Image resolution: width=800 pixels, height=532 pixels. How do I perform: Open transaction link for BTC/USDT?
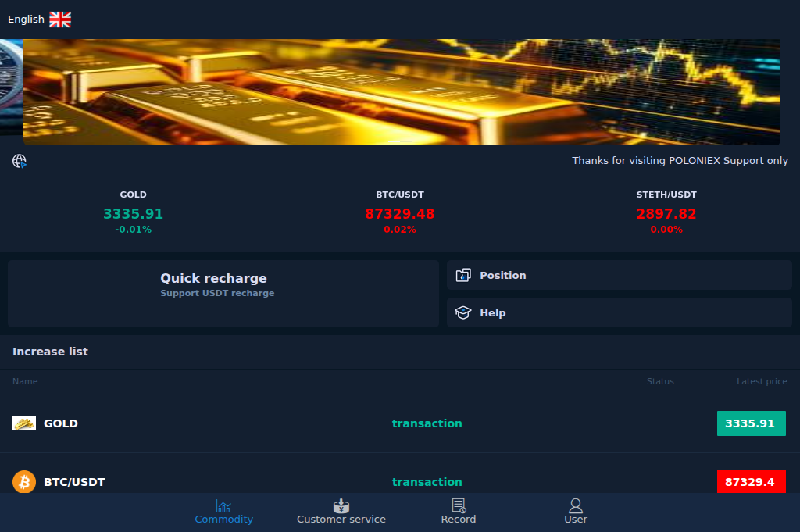[x=427, y=481]
